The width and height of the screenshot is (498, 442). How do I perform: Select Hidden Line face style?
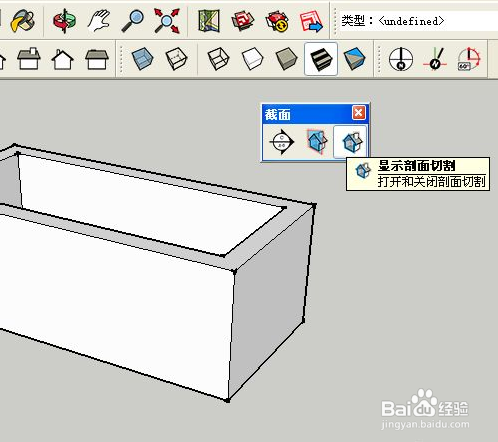click(x=252, y=59)
